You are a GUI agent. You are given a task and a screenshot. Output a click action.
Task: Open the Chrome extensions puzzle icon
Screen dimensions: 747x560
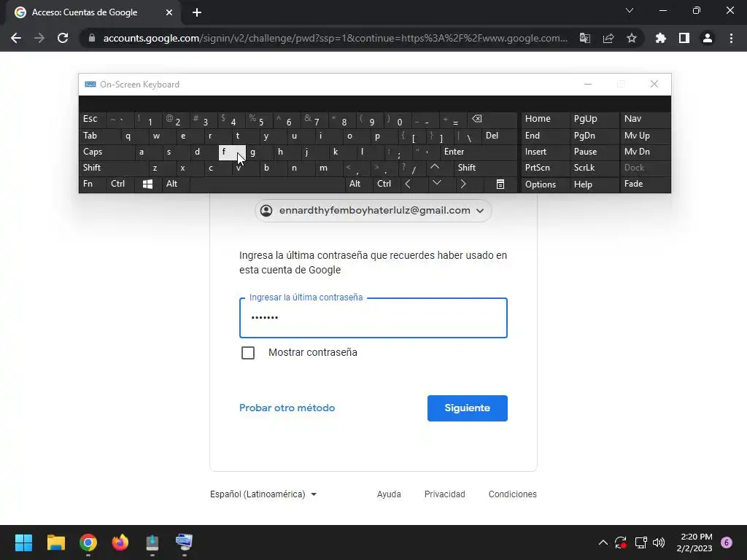point(660,38)
